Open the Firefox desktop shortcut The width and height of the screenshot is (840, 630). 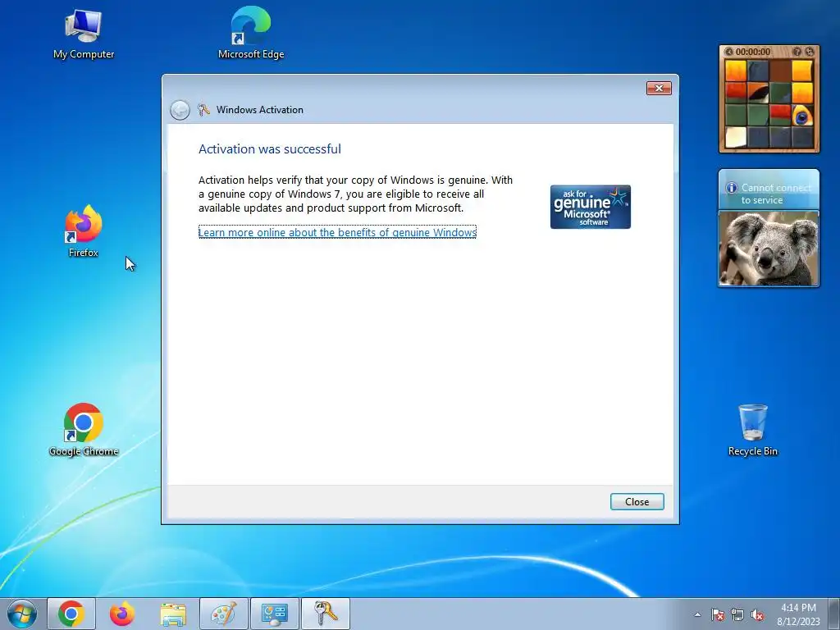[84, 231]
